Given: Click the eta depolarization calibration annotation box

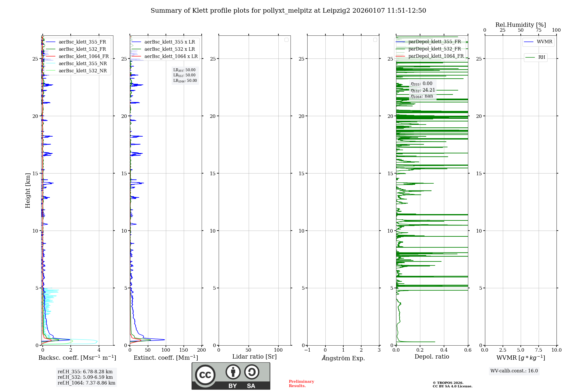Looking at the screenshot, I should [x=423, y=90].
